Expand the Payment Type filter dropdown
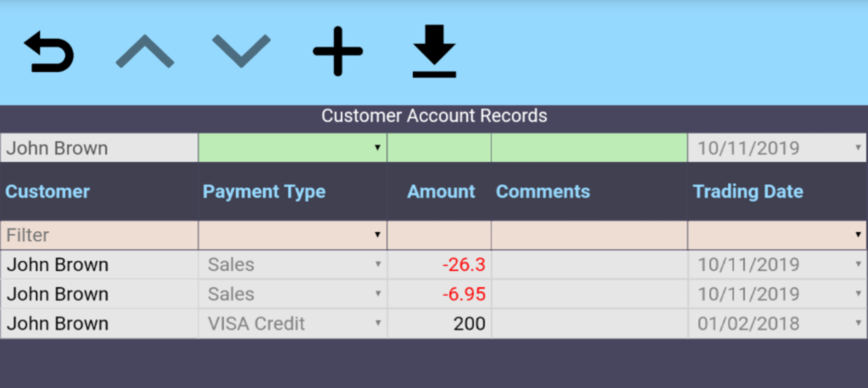Screen dimensions: 868x388 [292, 235]
